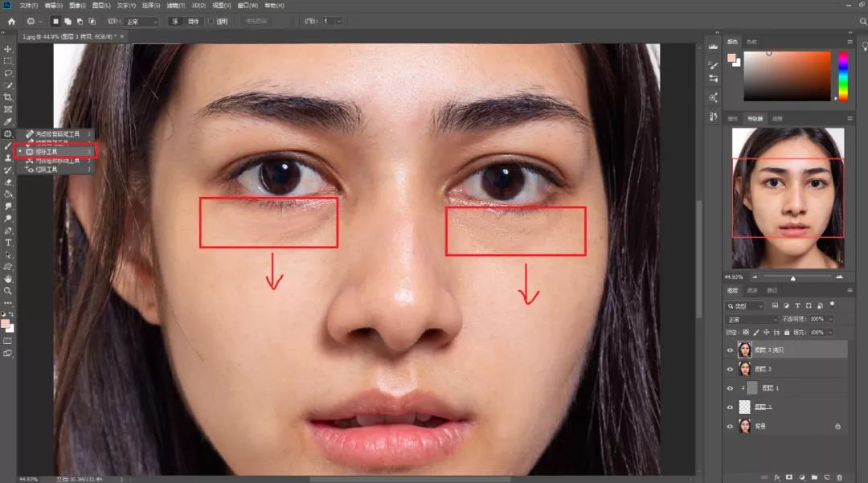868x483 pixels.
Task: Hide the 背景 layer with eye icon
Action: [731, 426]
